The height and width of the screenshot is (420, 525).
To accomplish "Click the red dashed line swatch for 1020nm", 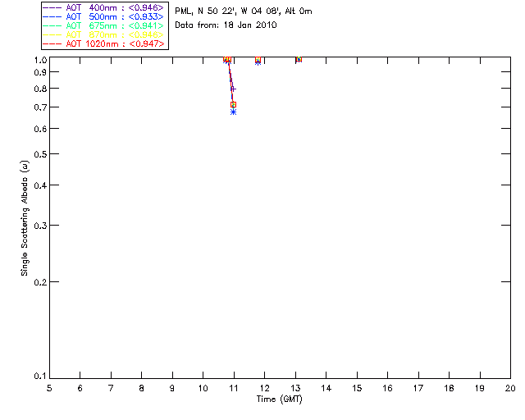I will click(x=52, y=43).
